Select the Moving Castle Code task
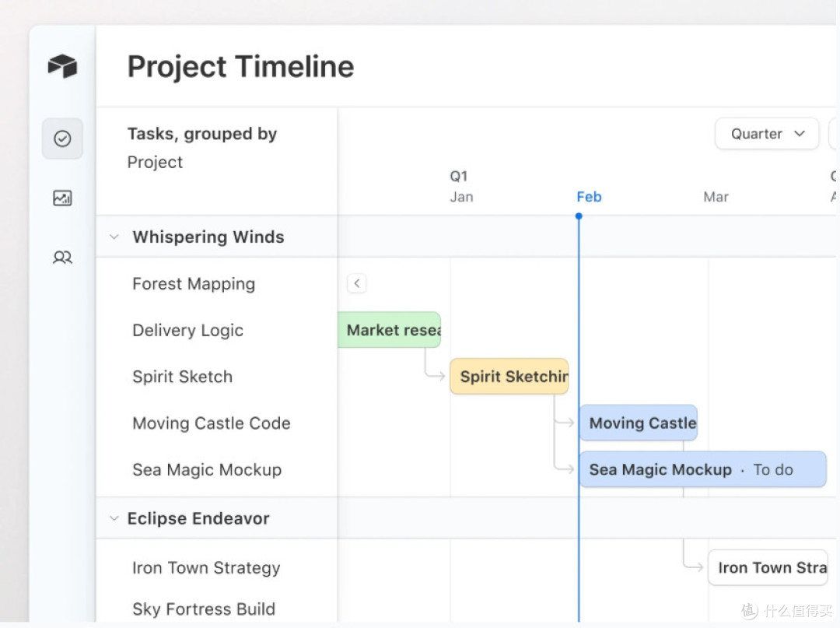The width and height of the screenshot is (840, 628). click(x=212, y=423)
